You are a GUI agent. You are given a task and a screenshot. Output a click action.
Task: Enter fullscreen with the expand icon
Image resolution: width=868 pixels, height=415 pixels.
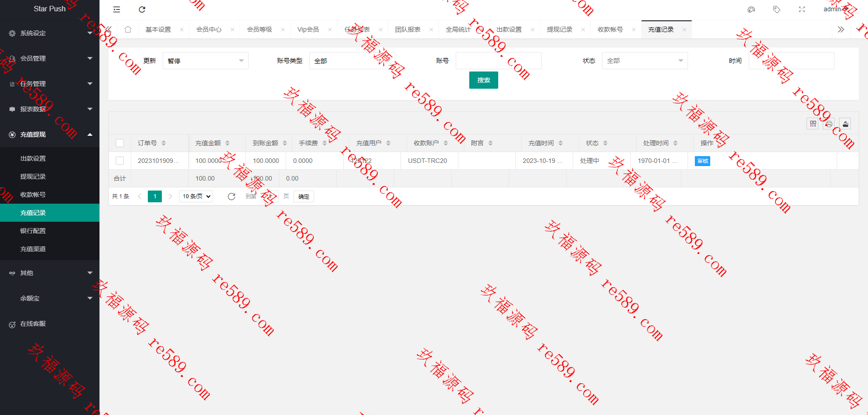point(802,10)
